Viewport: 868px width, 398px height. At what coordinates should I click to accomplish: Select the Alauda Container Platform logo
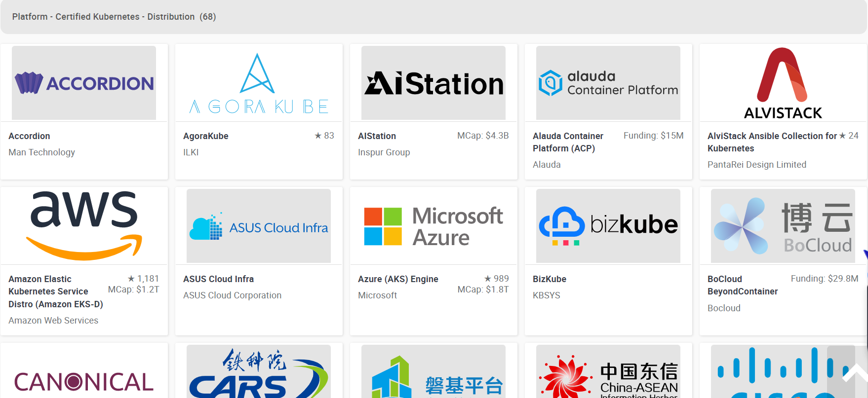(x=608, y=83)
